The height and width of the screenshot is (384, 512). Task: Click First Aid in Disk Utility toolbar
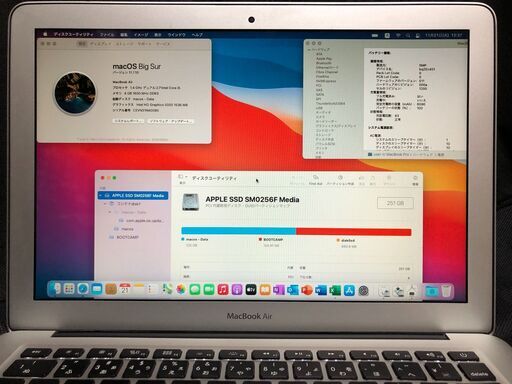(315, 180)
